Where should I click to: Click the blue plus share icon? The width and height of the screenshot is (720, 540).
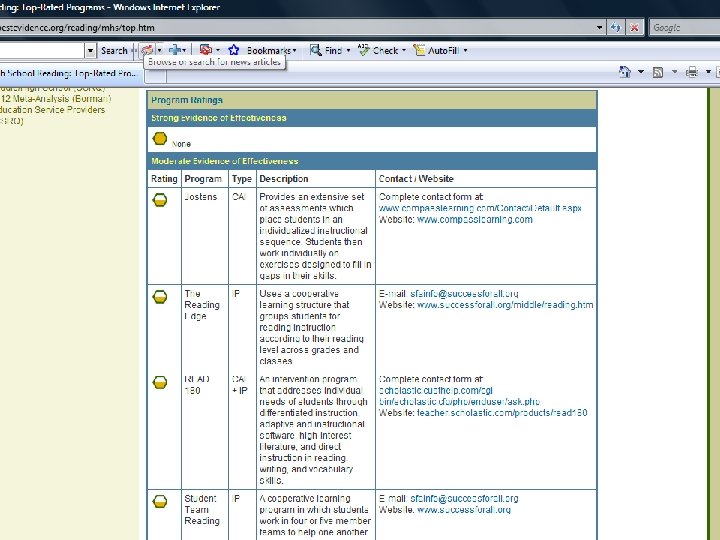(x=174, y=50)
